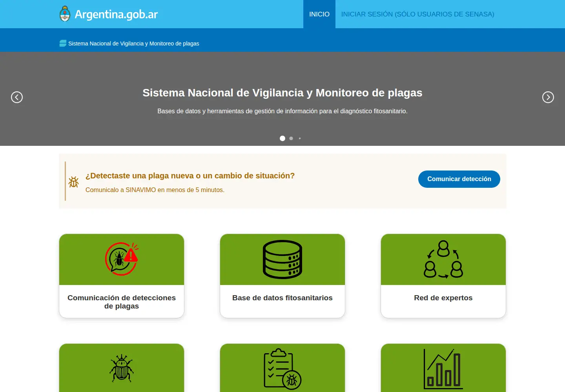Click the Comunicar detección button

pyautogui.click(x=459, y=179)
